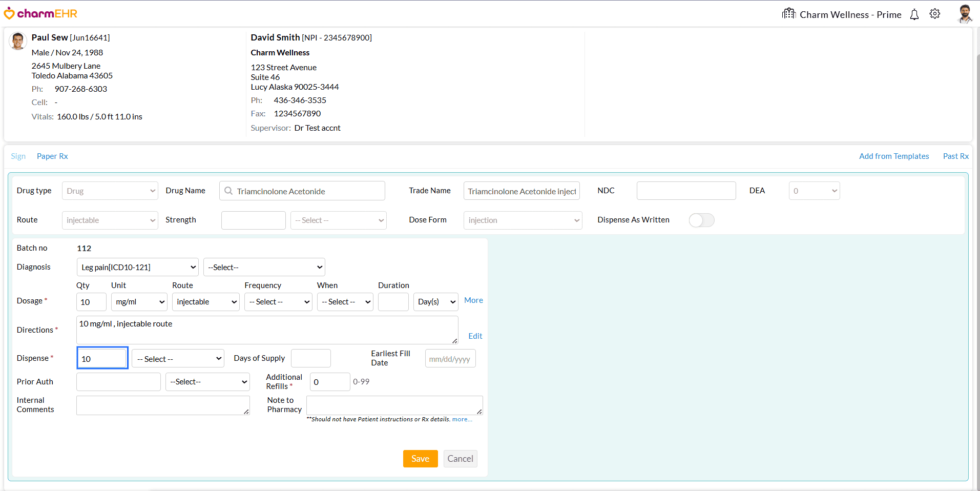Click Add from Templates
The image size is (980, 491).
pyautogui.click(x=894, y=156)
